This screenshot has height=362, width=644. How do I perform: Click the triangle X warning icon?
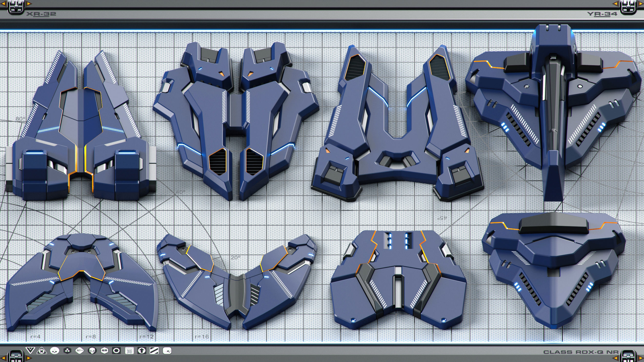[x=42, y=351]
